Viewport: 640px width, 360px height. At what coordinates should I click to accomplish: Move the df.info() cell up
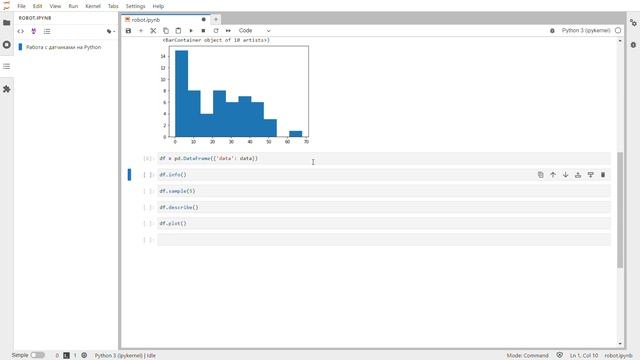tap(553, 175)
